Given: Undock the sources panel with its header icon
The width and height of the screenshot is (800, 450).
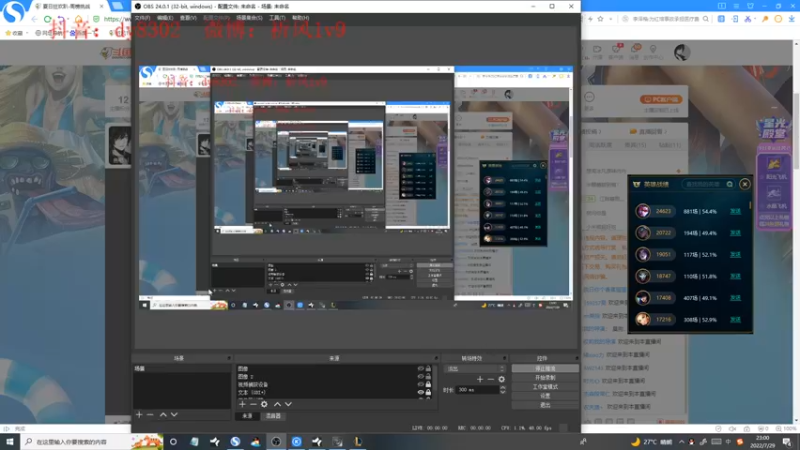Looking at the screenshot, I should point(436,358).
